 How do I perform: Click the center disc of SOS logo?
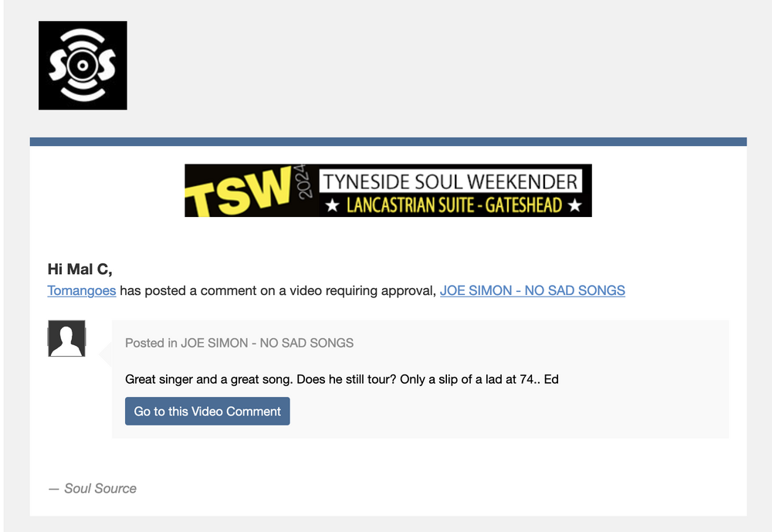coord(83,65)
